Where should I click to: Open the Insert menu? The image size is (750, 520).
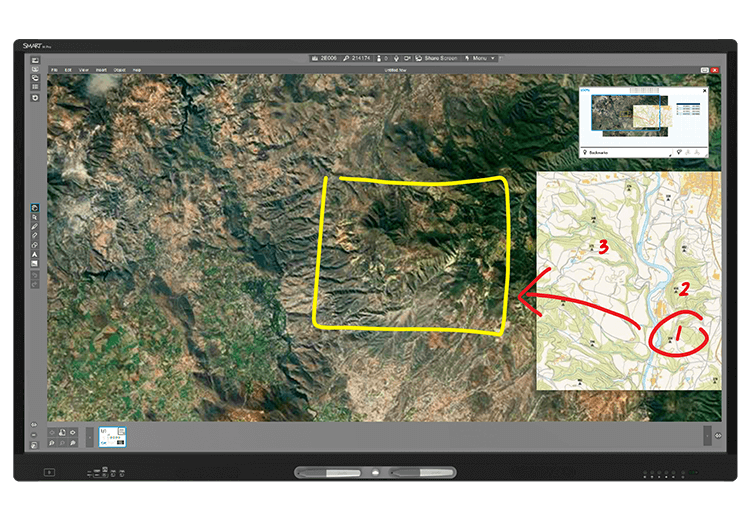[x=101, y=70]
